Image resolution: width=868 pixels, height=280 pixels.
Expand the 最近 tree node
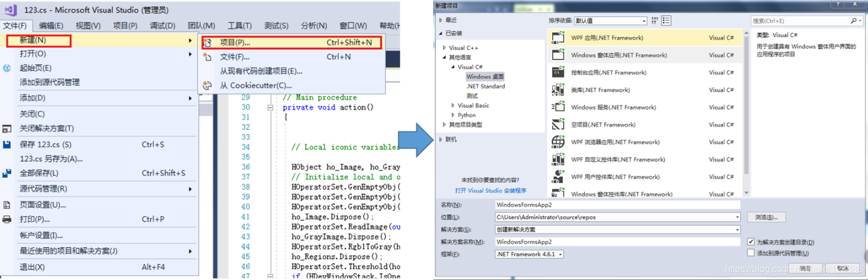(x=441, y=20)
